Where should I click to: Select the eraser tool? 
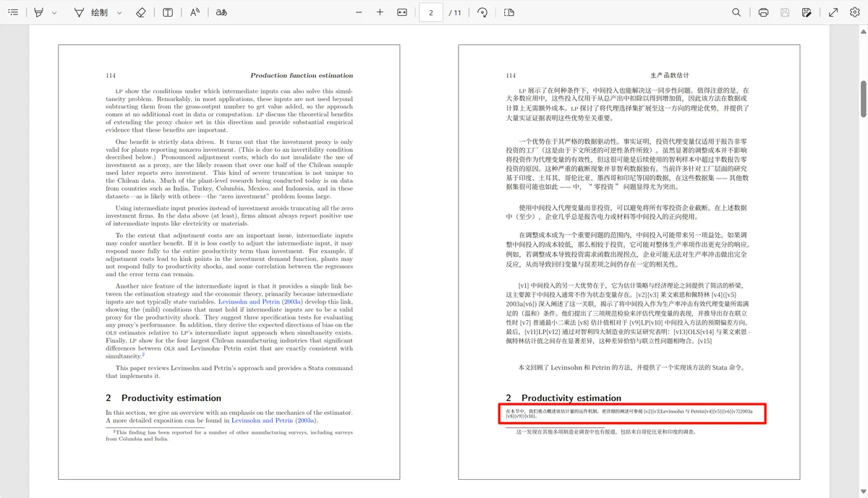pyautogui.click(x=141, y=12)
